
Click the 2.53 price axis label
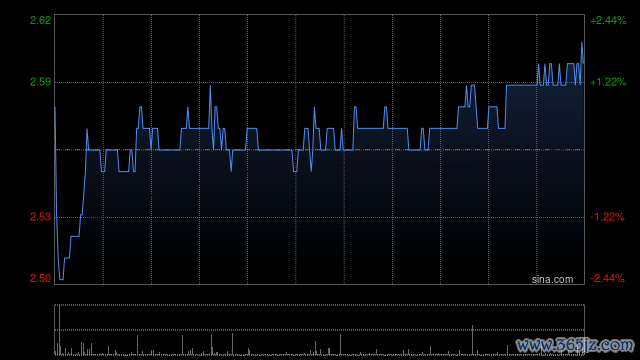coord(40,217)
